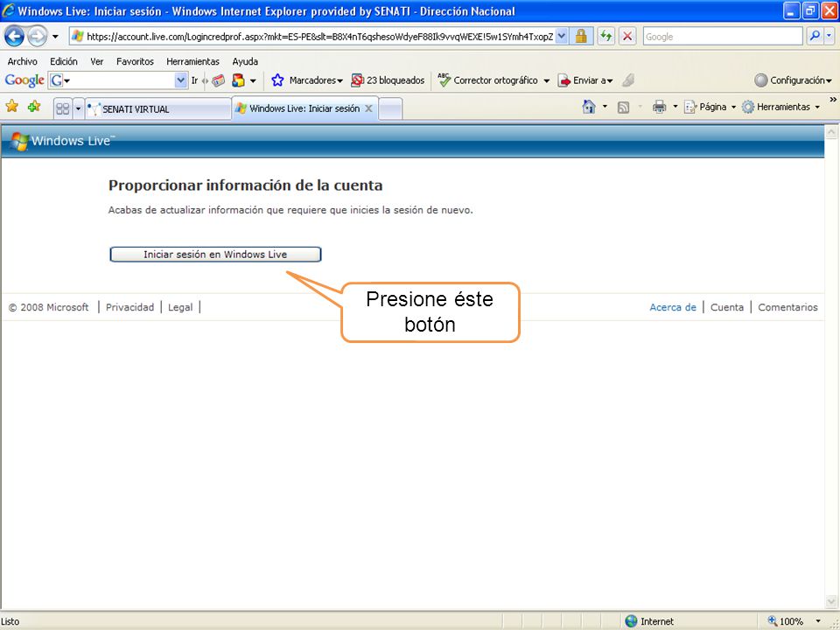Refresh the page with the green arrows icon
Image resolution: width=840 pixels, height=630 pixels.
tap(605, 37)
